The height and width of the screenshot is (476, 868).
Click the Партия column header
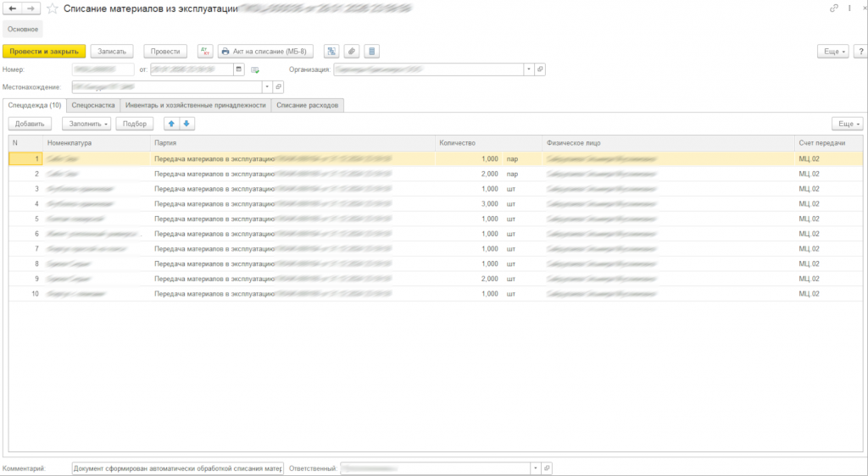click(292, 143)
